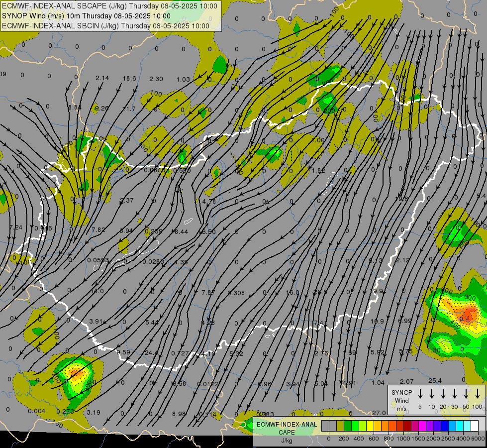
Task: Pick the bright magenta swatch in CAPE scale
Action: click(422, 426)
